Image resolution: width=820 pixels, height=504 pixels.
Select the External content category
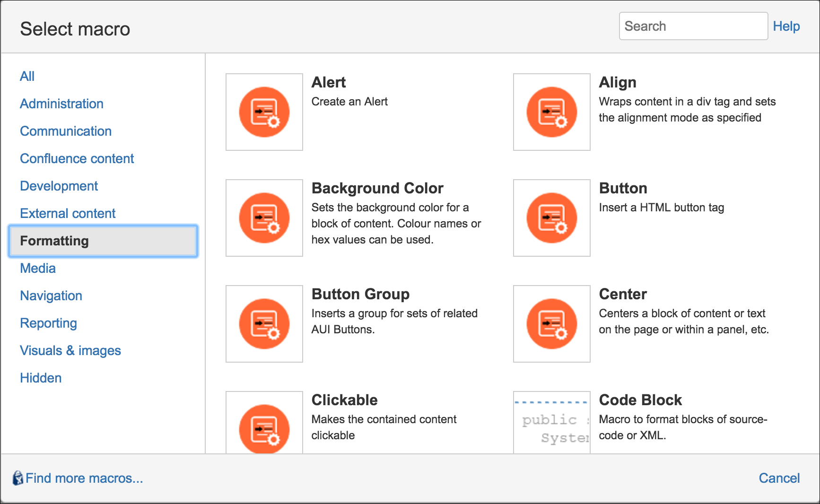coord(68,213)
